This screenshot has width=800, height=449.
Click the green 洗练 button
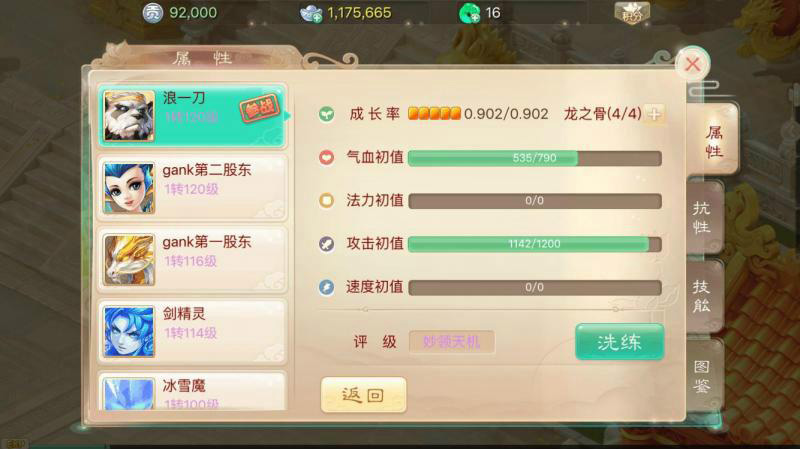(619, 342)
